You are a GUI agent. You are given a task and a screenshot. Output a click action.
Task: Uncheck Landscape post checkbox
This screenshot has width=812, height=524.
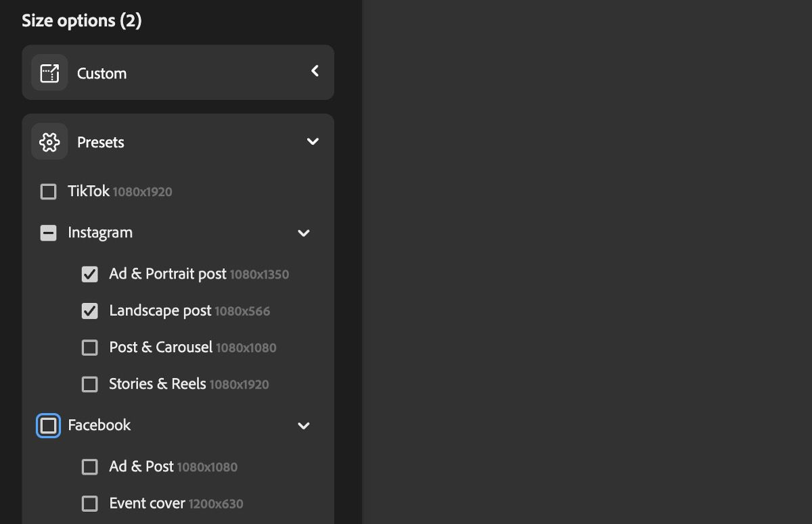point(89,311)
